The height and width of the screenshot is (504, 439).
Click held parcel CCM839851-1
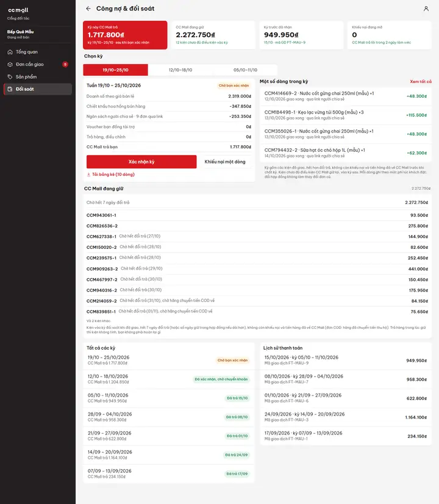(x=257, y=311)
